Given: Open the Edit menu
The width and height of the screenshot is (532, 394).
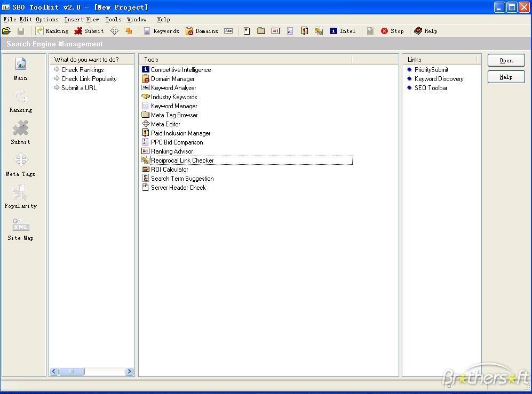Looking at the screenshot, I should [26, 20].
